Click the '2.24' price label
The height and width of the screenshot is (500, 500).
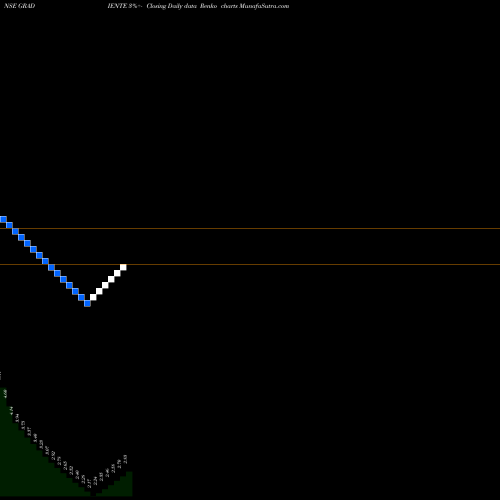[x=95, y=481]
